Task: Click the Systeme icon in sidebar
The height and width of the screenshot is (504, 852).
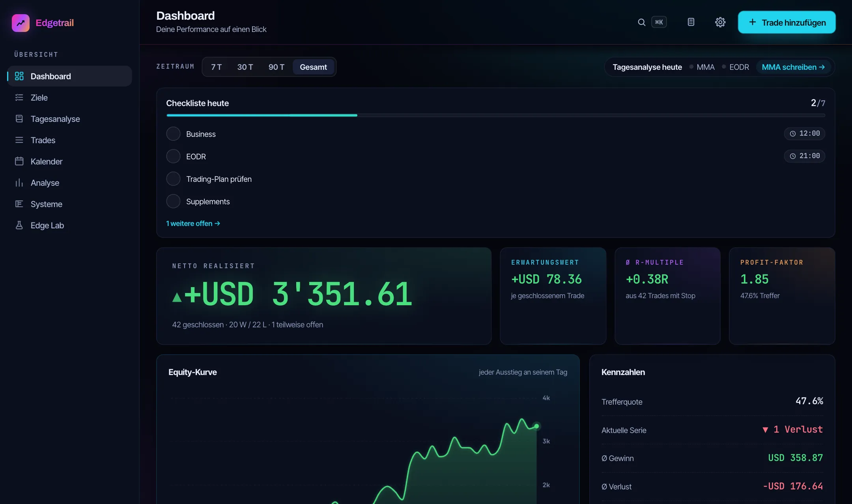Action: [x=19, y=204]
